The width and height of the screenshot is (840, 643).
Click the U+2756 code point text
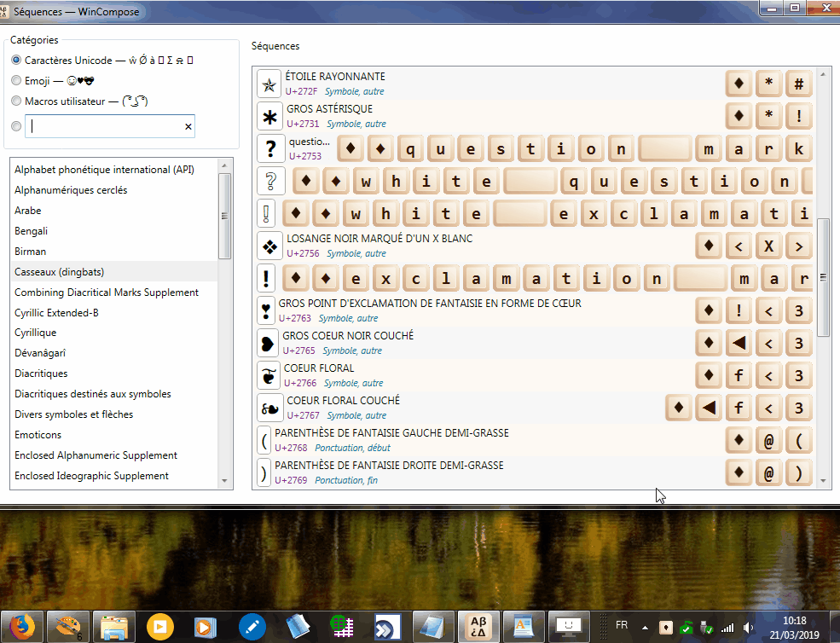[303, 253]
